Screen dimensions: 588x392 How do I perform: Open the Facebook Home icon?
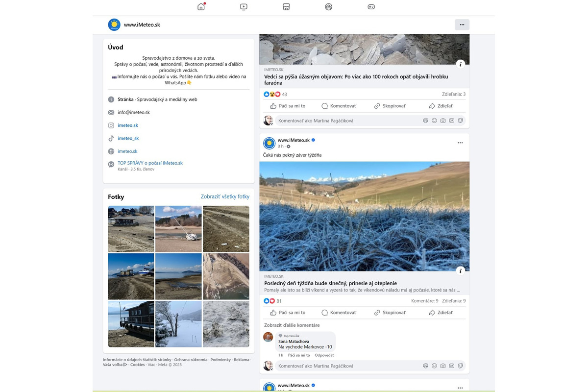tap(201, 7)
